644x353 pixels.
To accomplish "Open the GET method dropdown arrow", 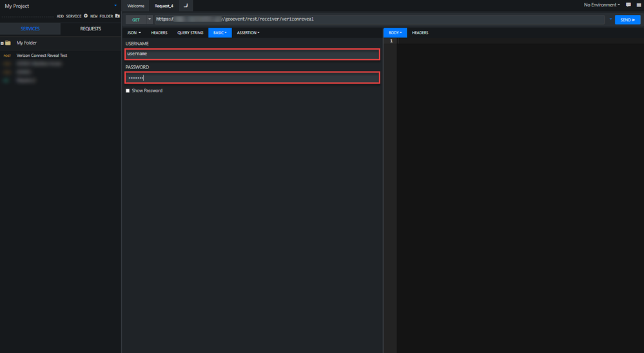I will [x=150, y=19].
